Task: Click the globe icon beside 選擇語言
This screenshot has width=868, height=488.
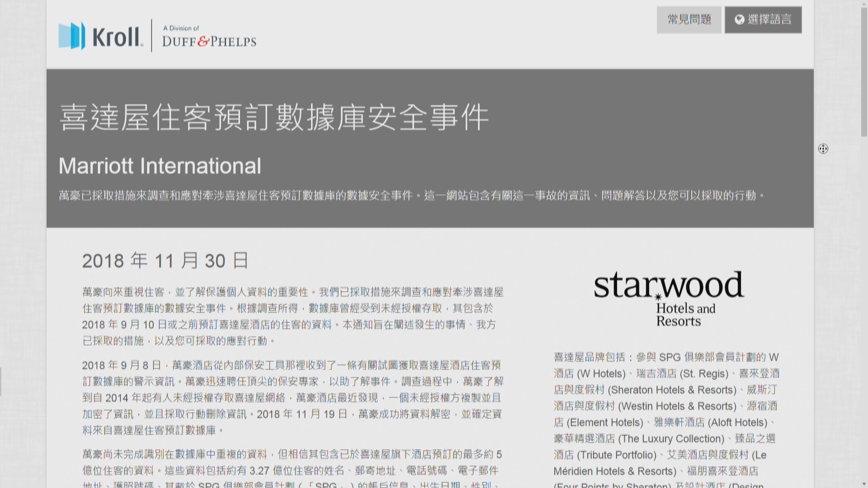Action: 739,19
